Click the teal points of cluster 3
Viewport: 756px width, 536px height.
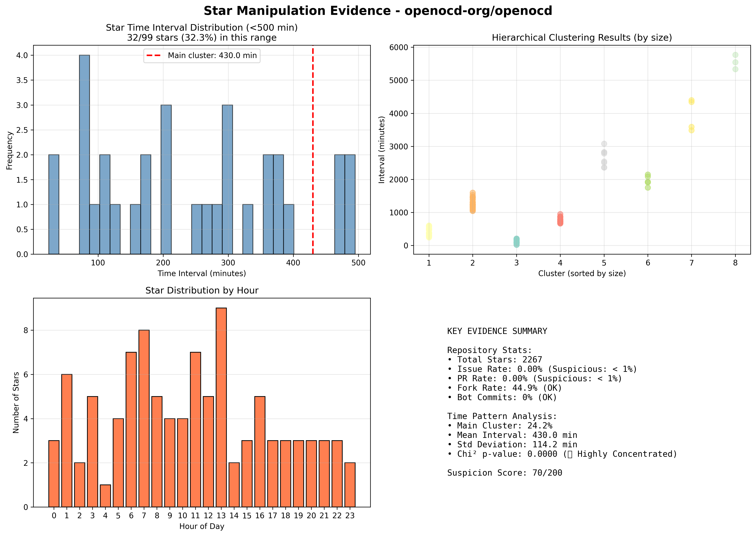coord(517,242)
